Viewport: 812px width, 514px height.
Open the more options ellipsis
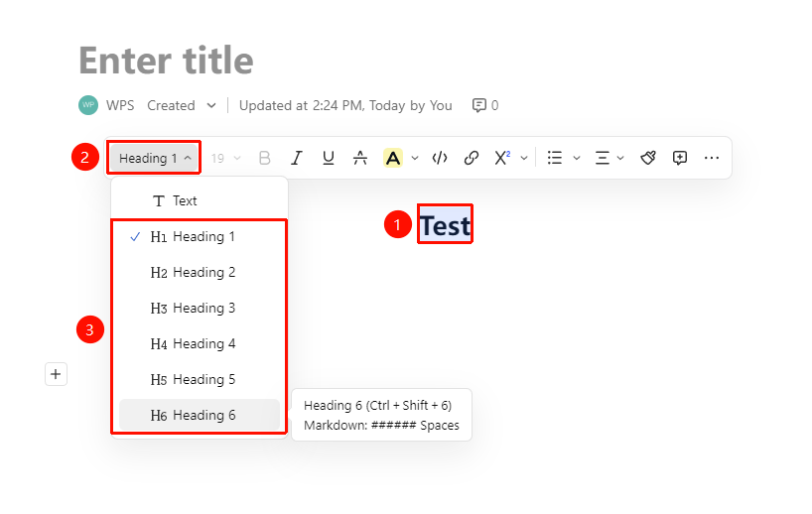click(712, 158)
